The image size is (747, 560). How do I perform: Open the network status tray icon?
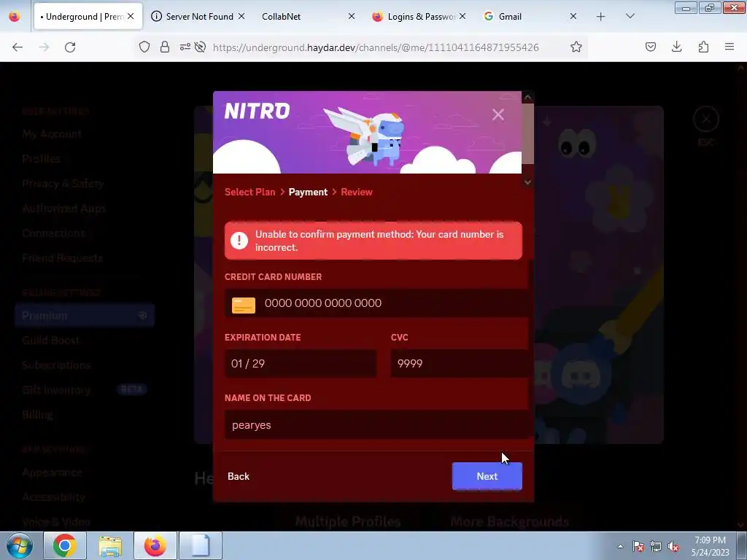click(656, 546)
